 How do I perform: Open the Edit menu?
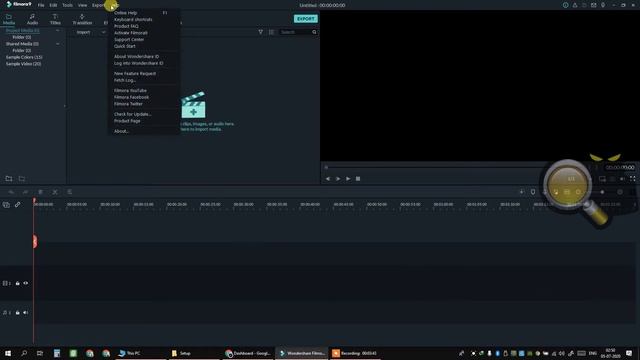click(53, 5)
